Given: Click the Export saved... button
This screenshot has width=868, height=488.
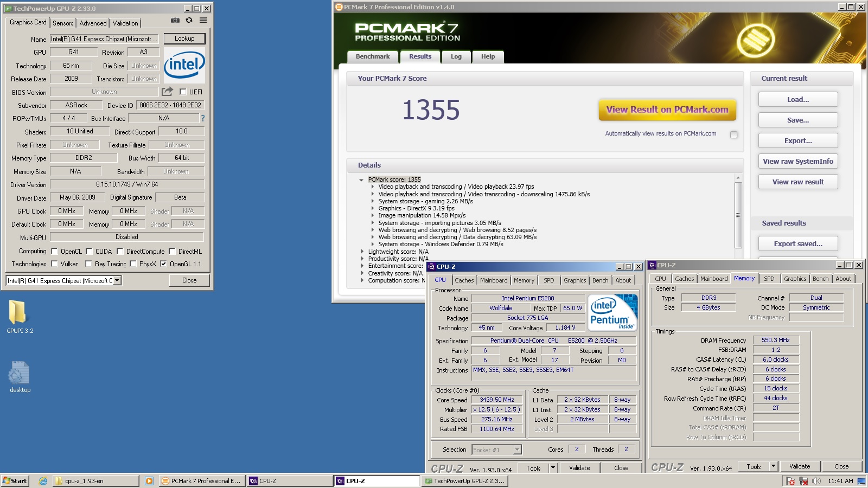Looking at the screenshot, I should [798, 244].
